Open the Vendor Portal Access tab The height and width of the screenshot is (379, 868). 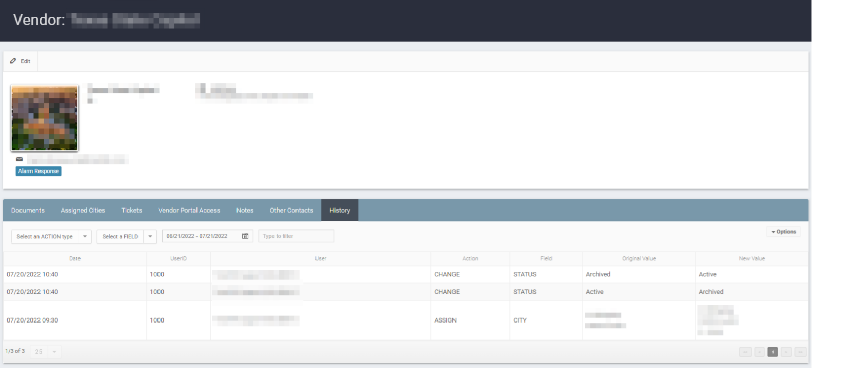coord(189,211)
